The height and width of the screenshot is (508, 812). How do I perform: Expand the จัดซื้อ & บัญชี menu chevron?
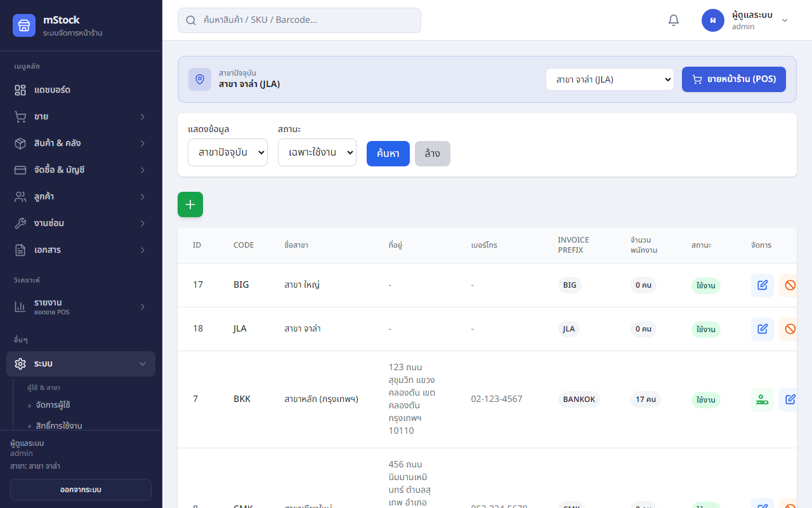pyautogui.click(x=143, y=170)
